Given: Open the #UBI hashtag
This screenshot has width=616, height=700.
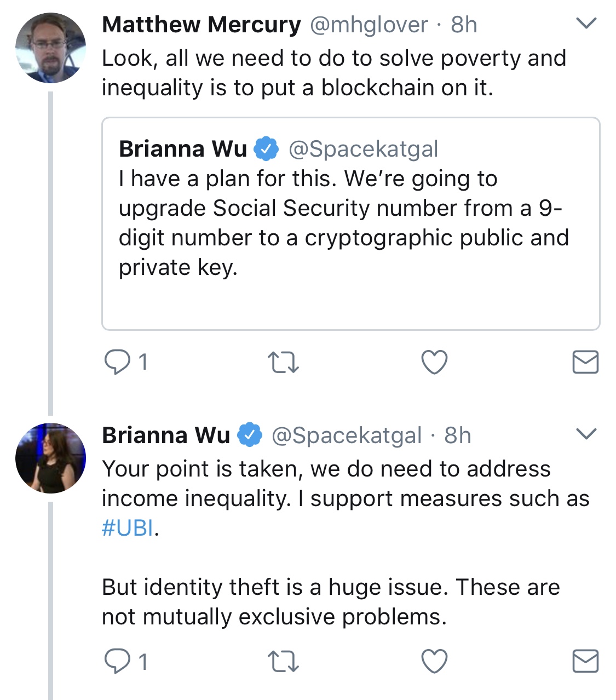Looking at the screenshot, I should (128, 528).
